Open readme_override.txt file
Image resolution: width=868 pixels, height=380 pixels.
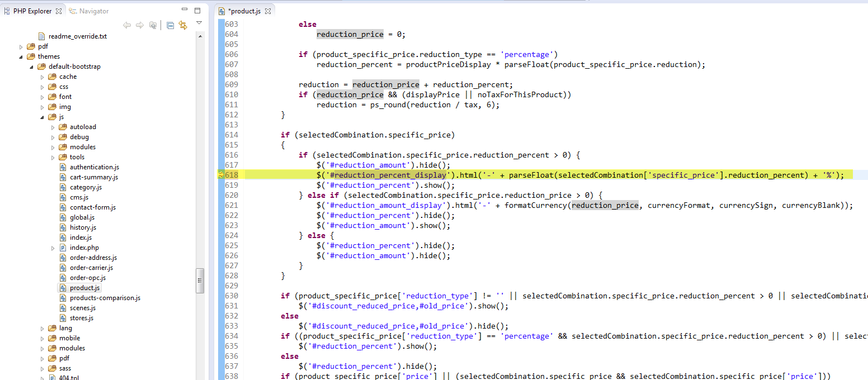click(77, 36)
